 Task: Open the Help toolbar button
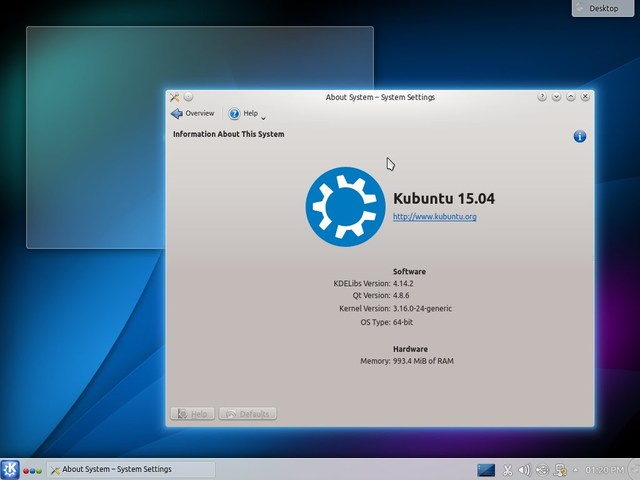click(x=243, y=113)
